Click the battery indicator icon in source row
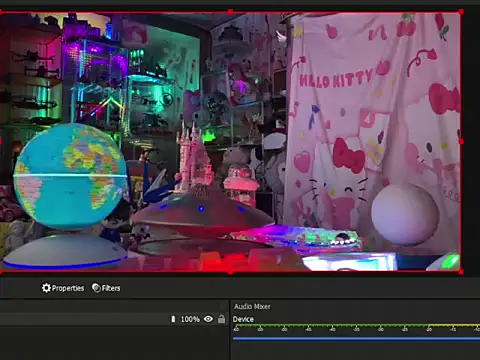480x360 pixels. tap(173, 319)
